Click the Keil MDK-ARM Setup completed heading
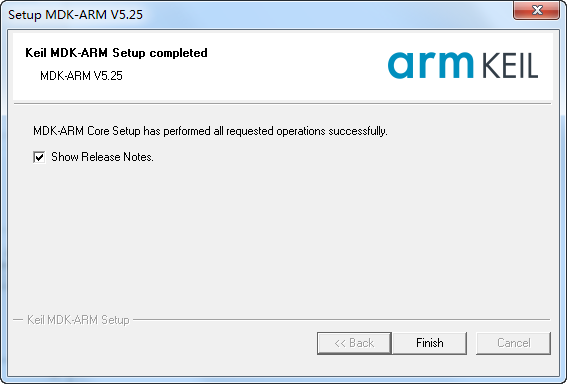 click(x=116, y=53)
